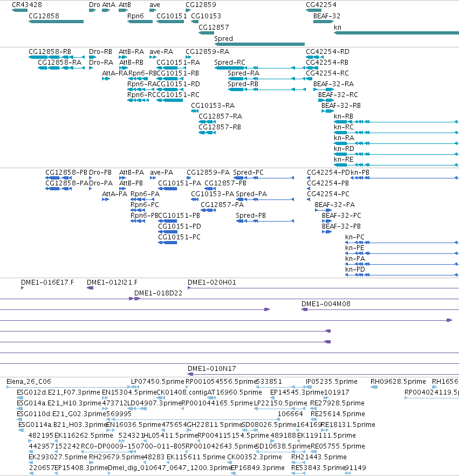
Task: Click the DME1-016E17.F clone label
Action: tap(47, 282)
